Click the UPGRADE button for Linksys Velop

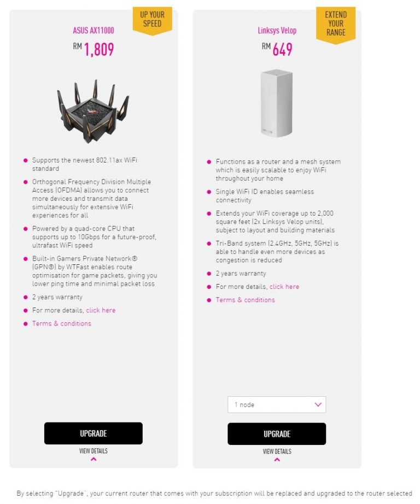[276, 434]
